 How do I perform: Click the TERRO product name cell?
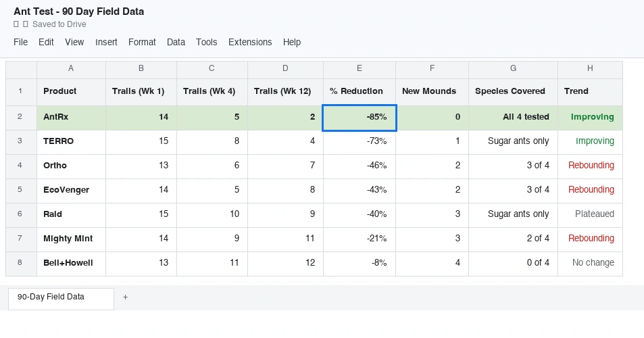pos(71,141)
